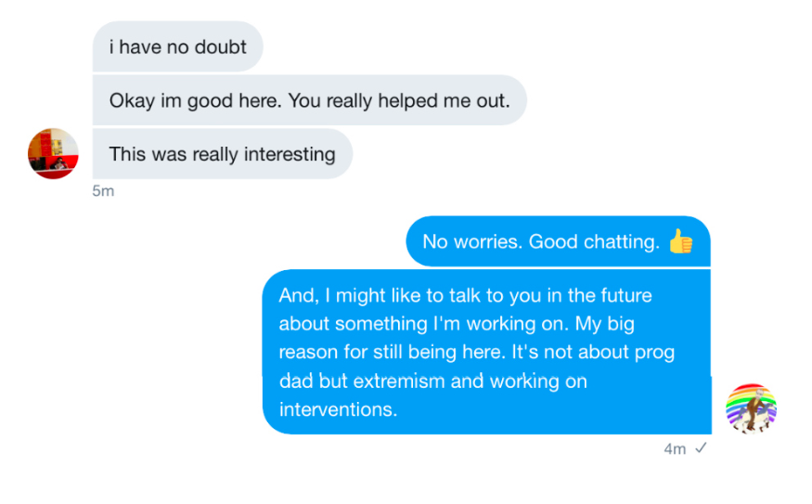The width and height of the screenshot is (812, 504).
Task: Click the word "interesting" in the grey bubble
Action: [x=288, y=154]
